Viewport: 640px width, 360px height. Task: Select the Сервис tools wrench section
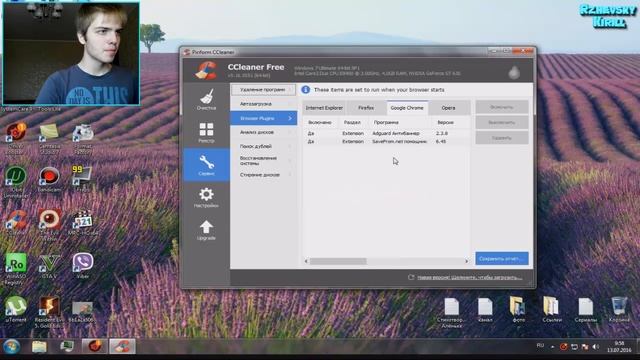click(x=206, y=164)
